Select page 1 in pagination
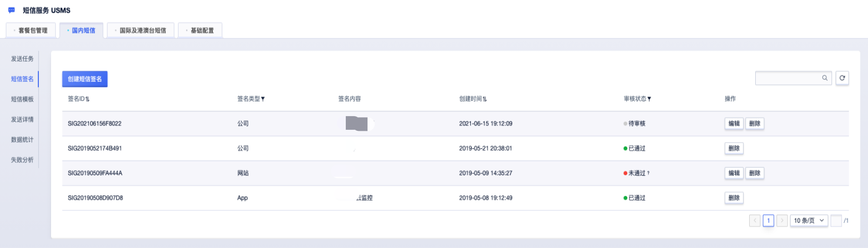The image size is (868, 248). (x=768, y=221)
